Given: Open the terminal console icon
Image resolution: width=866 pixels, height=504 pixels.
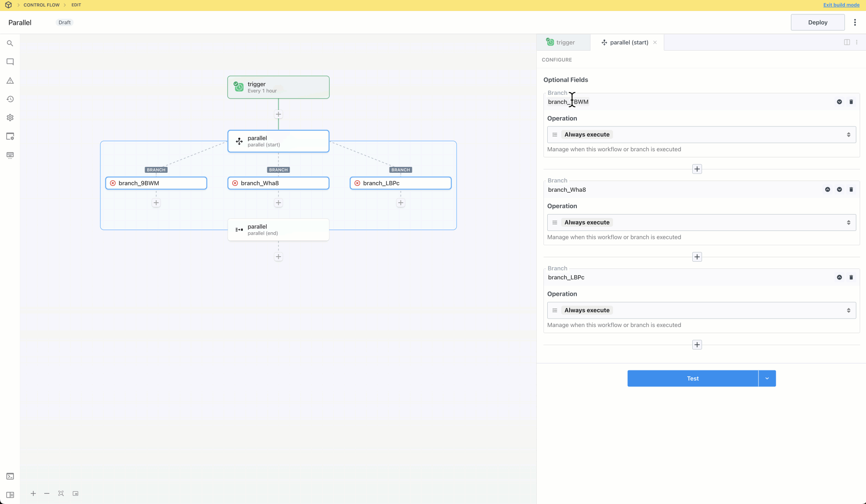Looking at the screenshot, I should coord(10,476).
